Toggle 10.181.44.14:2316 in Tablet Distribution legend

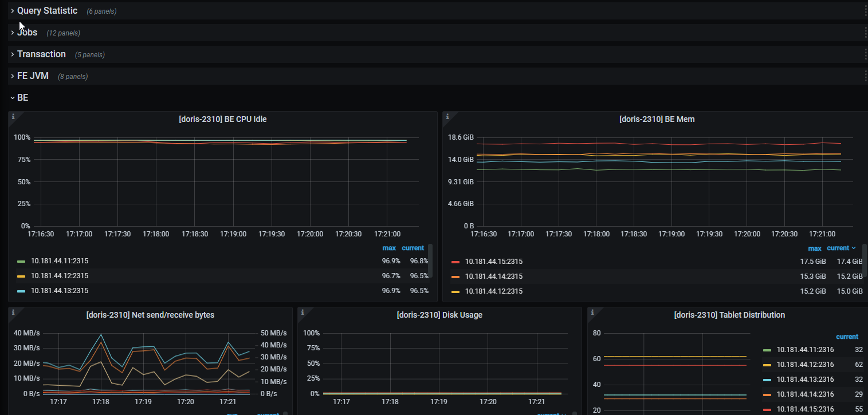tap(805, 394)
